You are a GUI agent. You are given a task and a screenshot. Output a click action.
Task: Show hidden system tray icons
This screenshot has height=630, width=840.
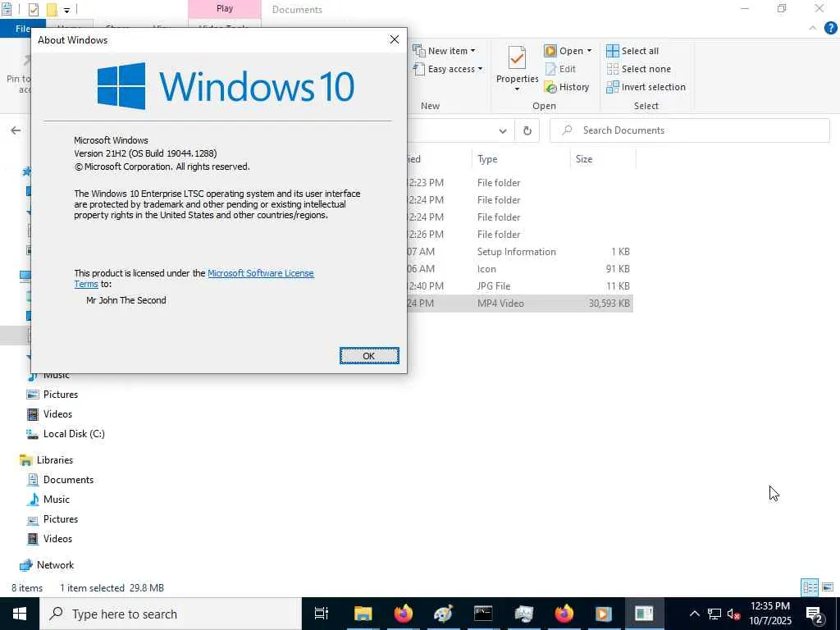point(694,614)
